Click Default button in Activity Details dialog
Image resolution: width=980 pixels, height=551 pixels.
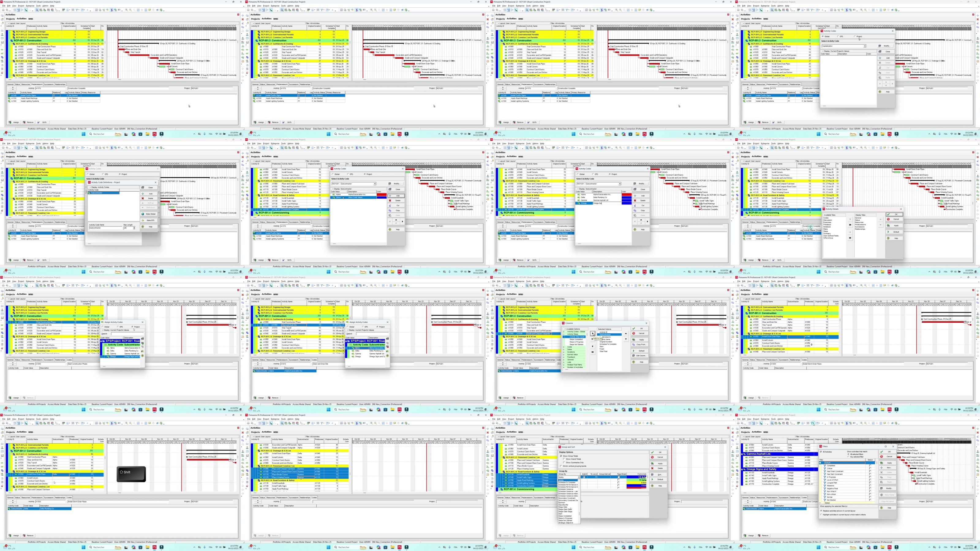894,232
